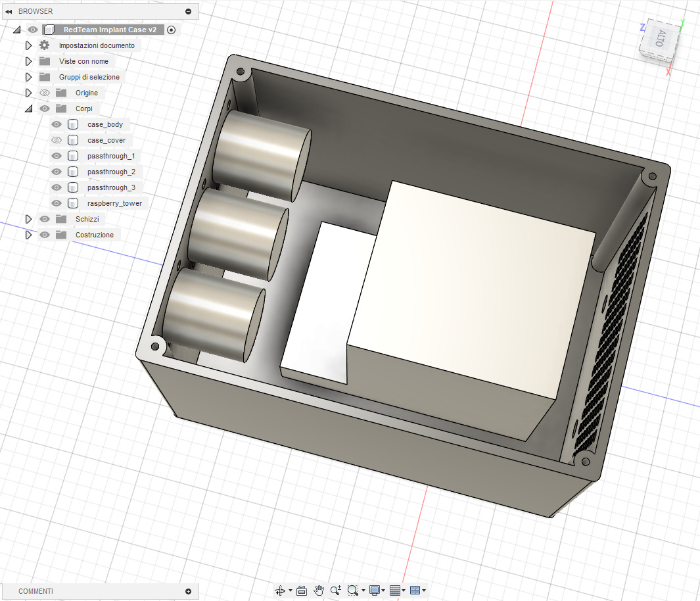The width and height of the screenshot is (700, 601).
Task: Toggle visibility of raspberry_tower body
Action: point(57,203)
